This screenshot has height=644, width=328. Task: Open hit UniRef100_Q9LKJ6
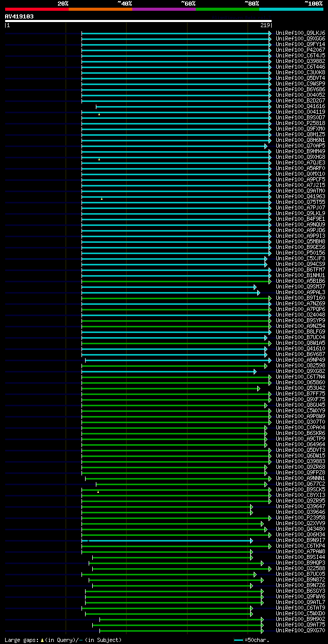pos(300,33)
